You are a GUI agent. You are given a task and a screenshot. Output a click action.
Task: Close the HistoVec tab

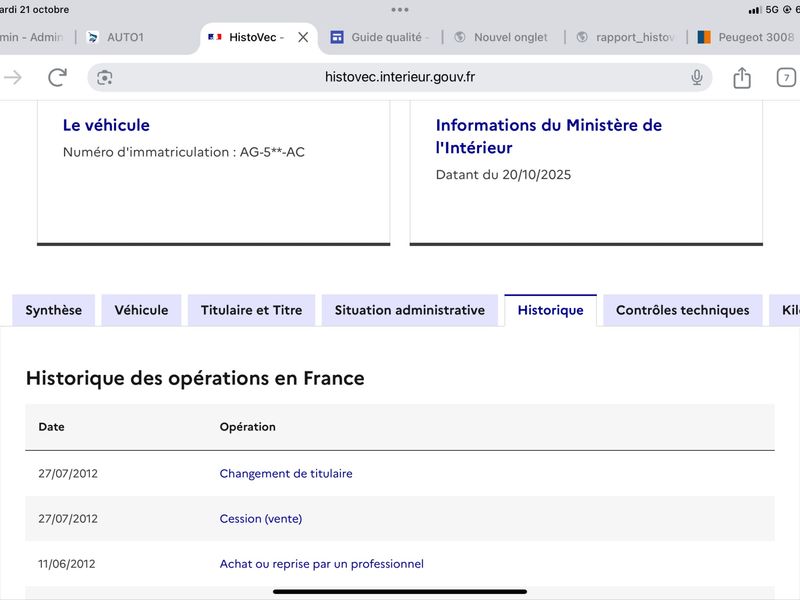pyautogui.click(x=303, y=37)
